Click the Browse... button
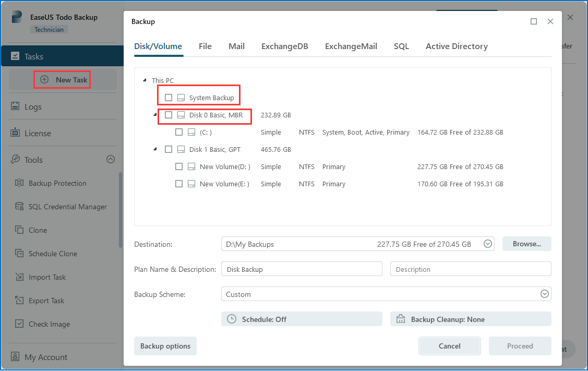Image resolution: width=588 pixels, height=371 pixels. click(526, 244)
